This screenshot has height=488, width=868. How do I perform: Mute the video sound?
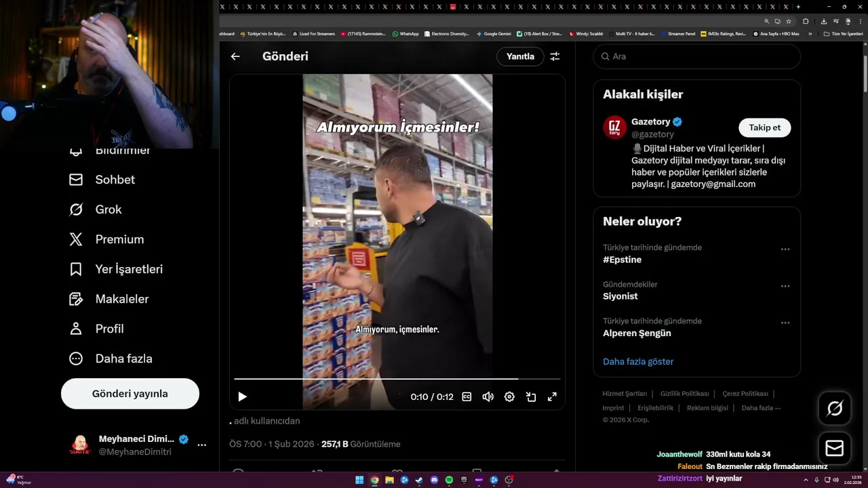(x=488, y=396)
